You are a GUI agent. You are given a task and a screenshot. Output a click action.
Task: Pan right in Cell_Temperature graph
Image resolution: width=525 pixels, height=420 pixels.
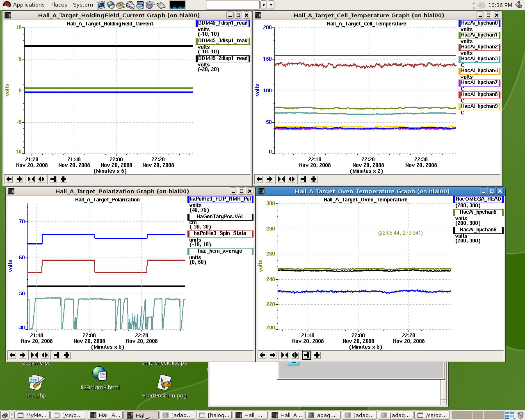pyautogui.click(x=269, y=179)
